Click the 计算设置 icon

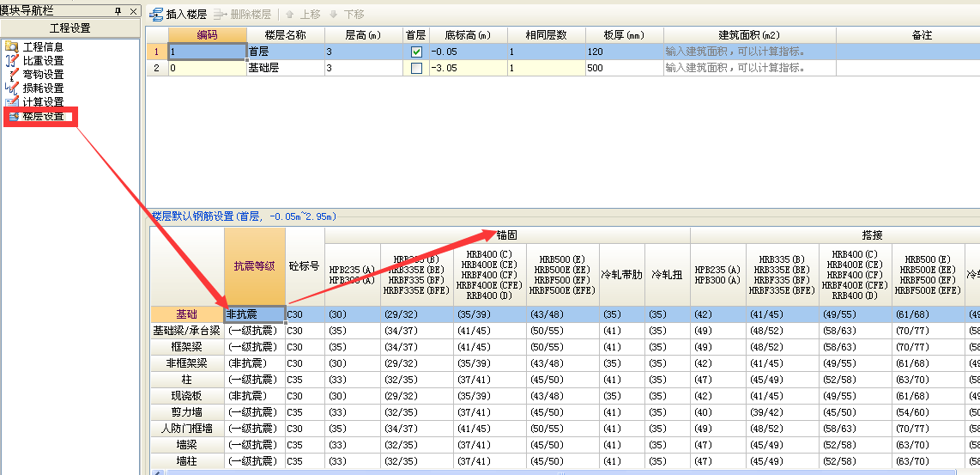click(12, 101)
